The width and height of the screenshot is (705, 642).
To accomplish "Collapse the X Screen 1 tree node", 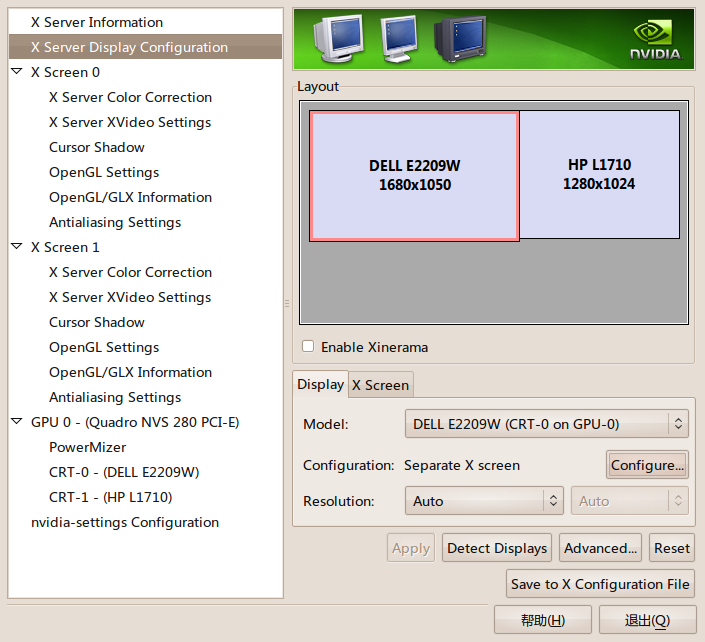I will pos(17,246).
